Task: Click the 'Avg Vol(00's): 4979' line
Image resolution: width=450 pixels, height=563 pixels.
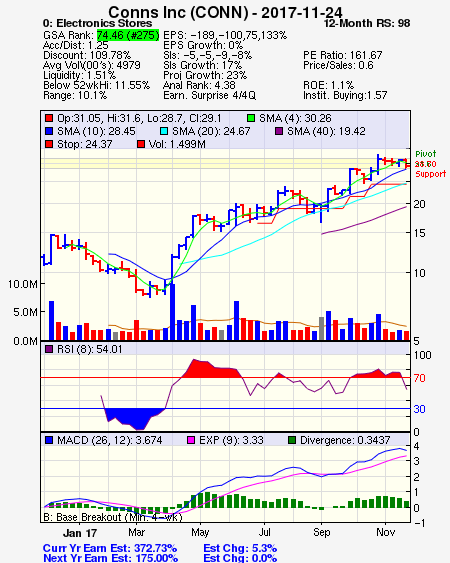Action: 92,65
